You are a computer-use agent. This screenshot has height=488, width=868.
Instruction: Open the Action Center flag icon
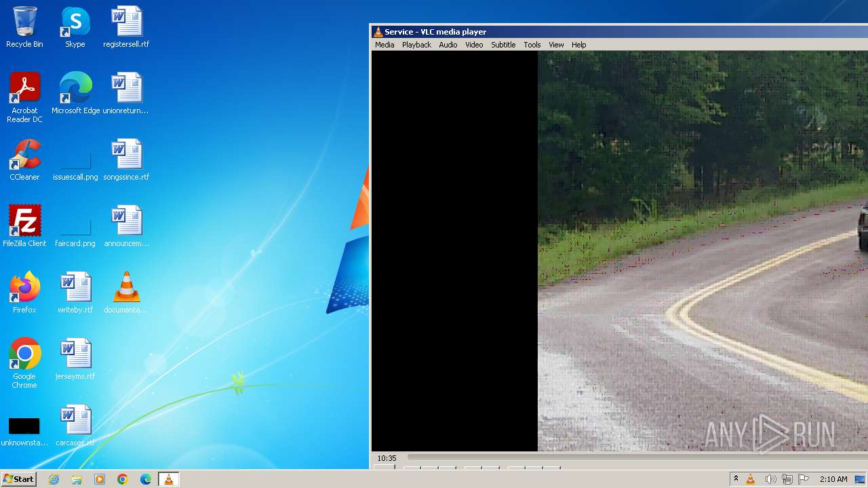(x=804, y=479)
